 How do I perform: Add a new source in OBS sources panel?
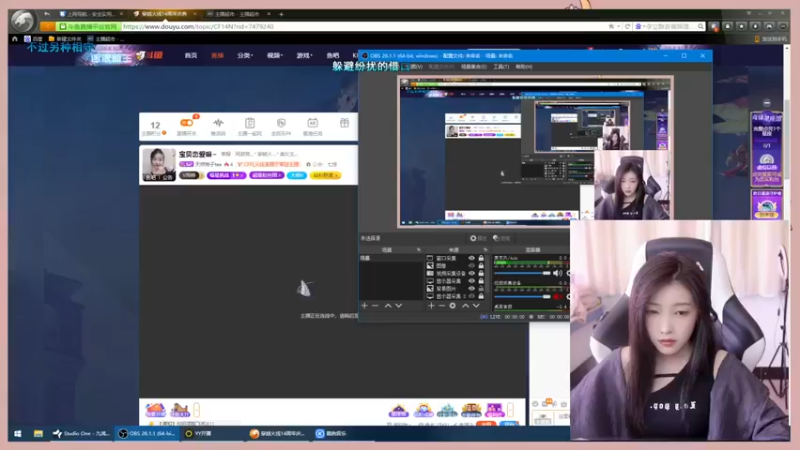tap(431, 306)
